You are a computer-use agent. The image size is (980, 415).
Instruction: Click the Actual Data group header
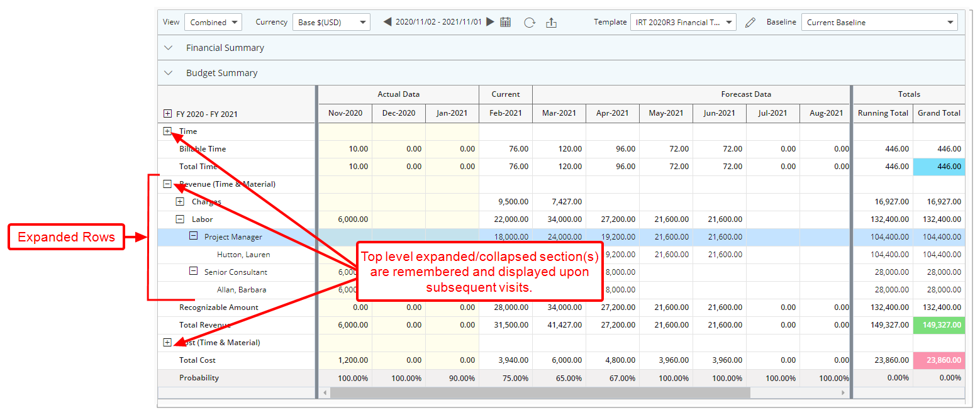pos(399,94)
